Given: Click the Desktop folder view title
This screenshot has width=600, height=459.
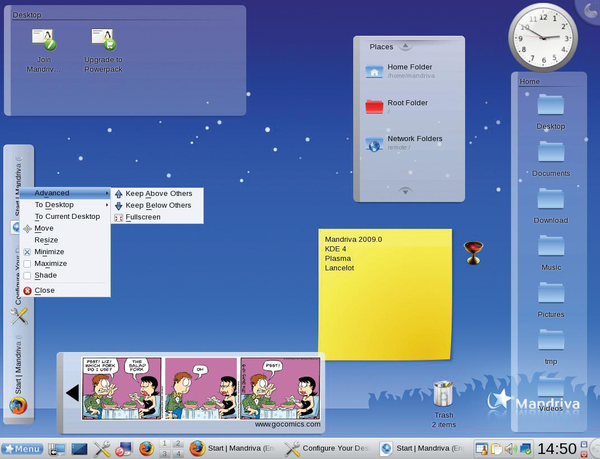Looking at the screenshot, I should [27, 15].
